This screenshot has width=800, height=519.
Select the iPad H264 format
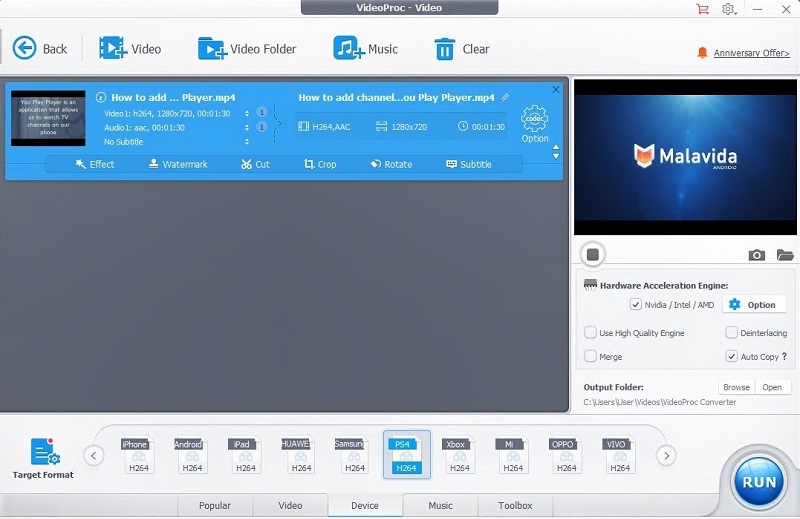coord(246,455)
